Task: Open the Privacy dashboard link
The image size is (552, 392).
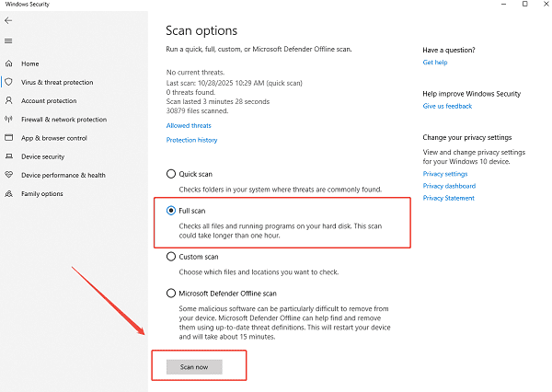Action: [448, 186]
